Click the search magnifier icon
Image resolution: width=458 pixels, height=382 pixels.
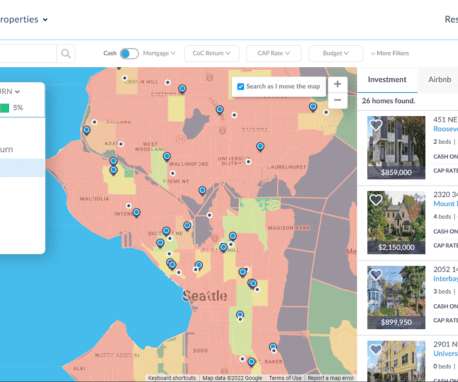pos(66,53)
